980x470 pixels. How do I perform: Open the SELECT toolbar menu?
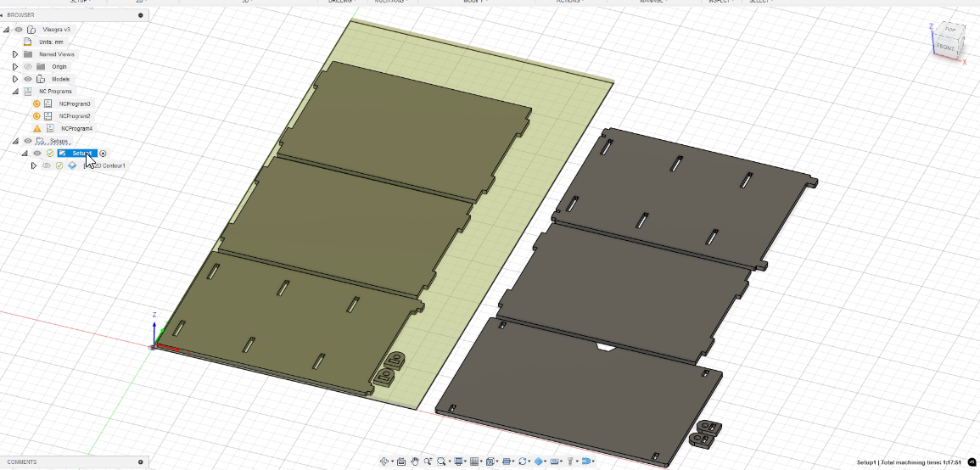[x=761, y=2]
